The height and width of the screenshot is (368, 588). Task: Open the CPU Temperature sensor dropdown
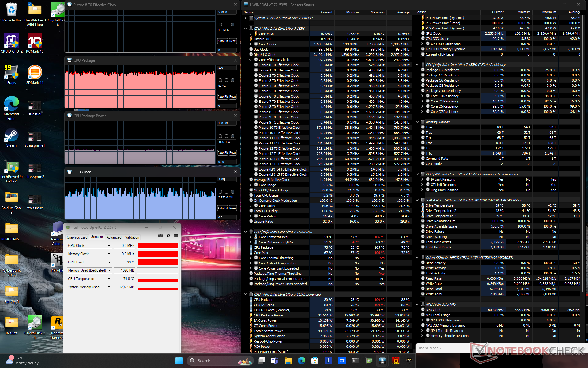(x=109, y=279)
